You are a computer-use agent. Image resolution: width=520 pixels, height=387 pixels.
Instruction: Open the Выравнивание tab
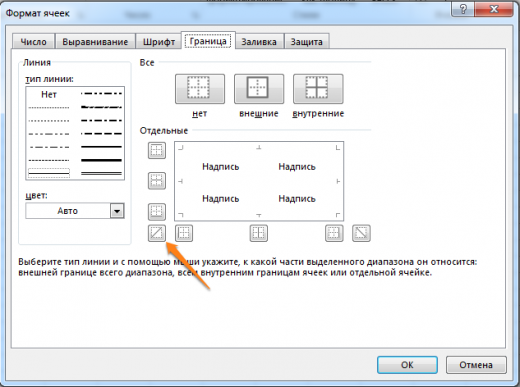point(95,42)
